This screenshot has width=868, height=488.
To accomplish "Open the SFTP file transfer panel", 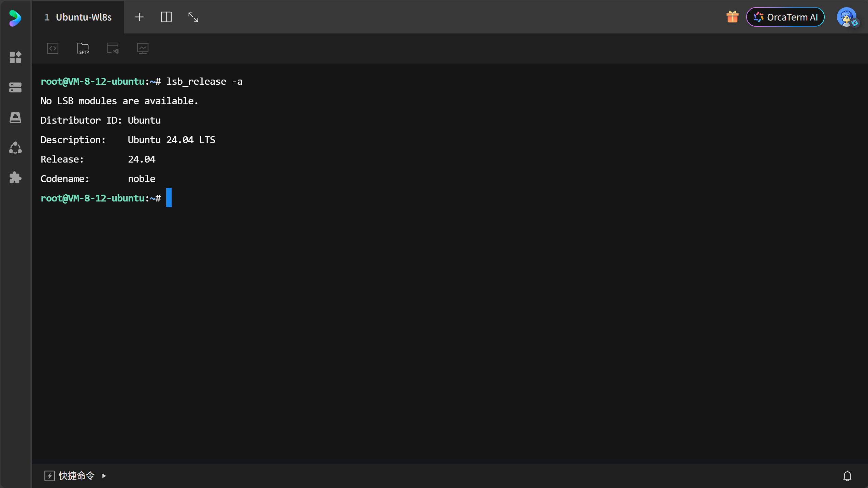I will tap(83, 48).
